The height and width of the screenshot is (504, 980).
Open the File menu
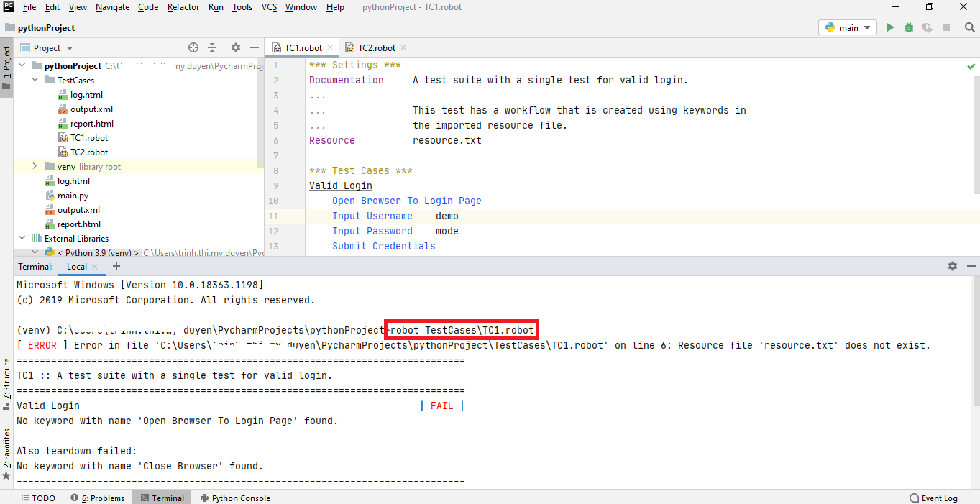[x=29, y=7]
